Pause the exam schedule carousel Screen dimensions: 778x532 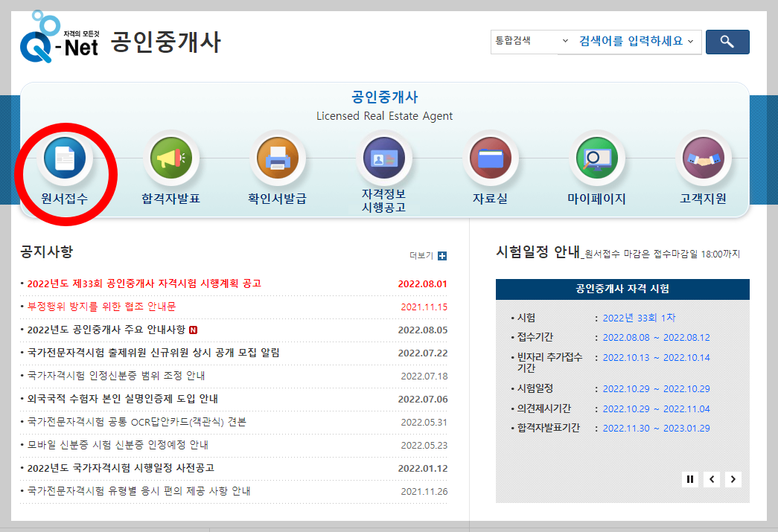(689, 479)
